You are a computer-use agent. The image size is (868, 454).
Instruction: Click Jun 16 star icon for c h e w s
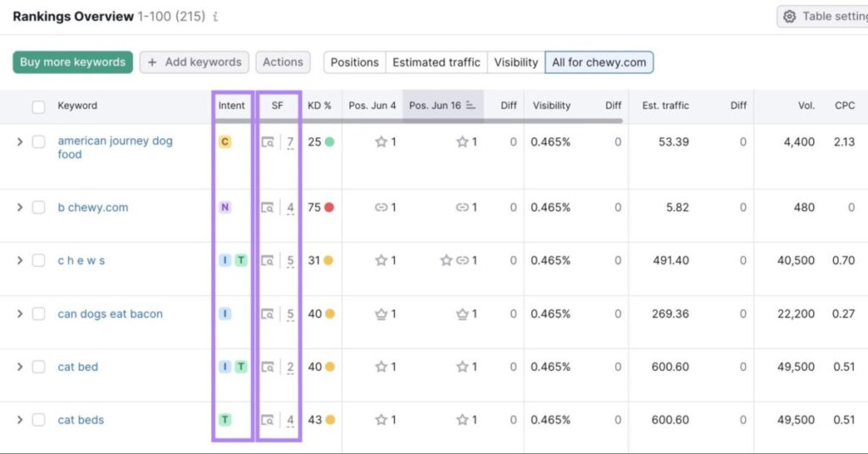(x=446, y=260)
